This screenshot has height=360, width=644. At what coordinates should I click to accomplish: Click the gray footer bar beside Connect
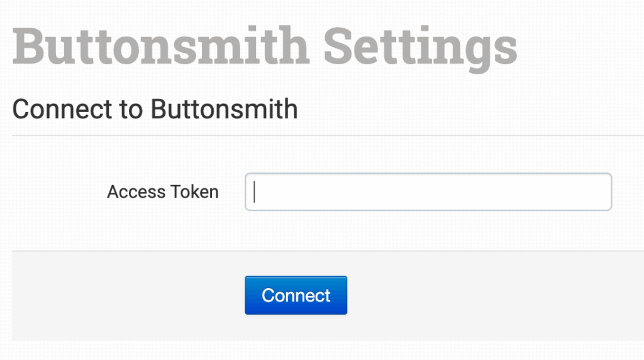[491, 295]
